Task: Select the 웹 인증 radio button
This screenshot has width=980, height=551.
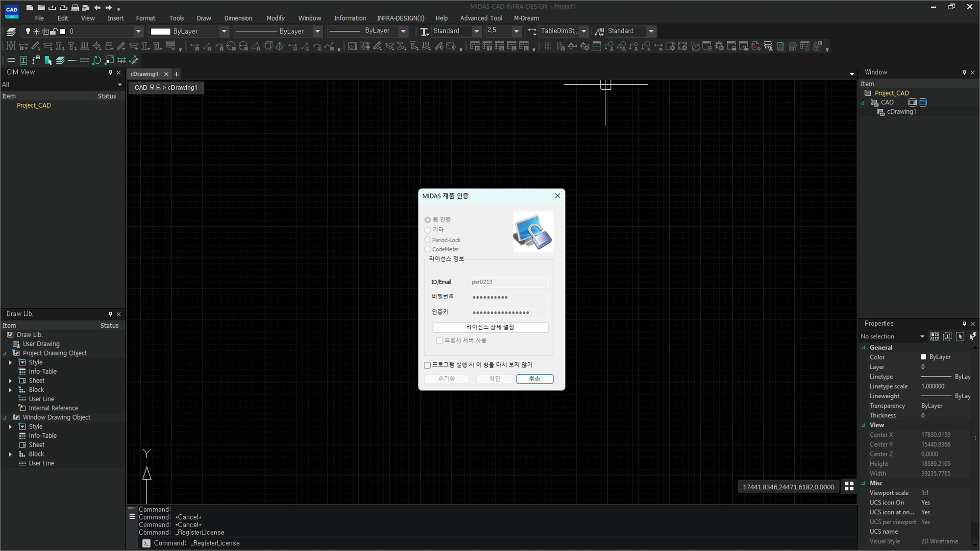Action: pos(428,220)
